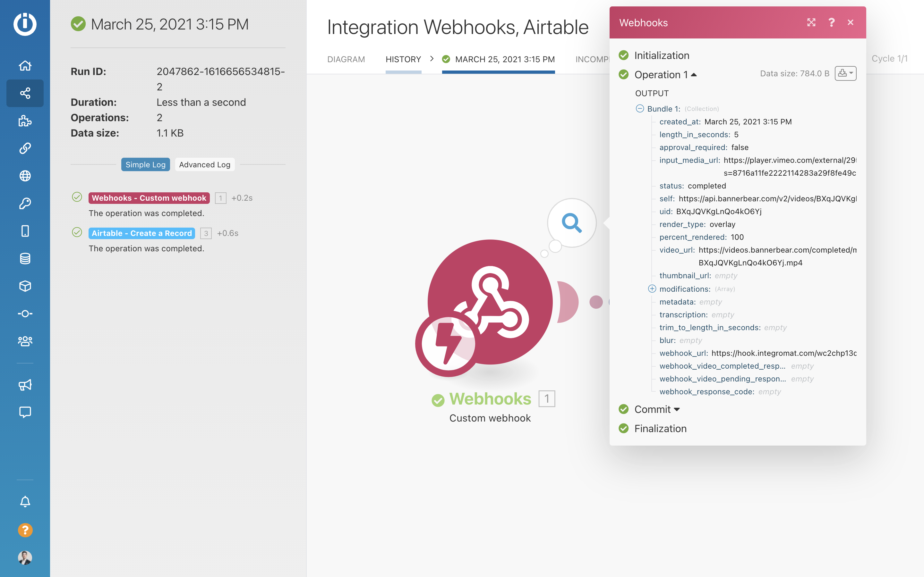This screenshot has width=924, height=577.
Task: Open Webhooks globe icon in sidebar
Action: point(25,176)
